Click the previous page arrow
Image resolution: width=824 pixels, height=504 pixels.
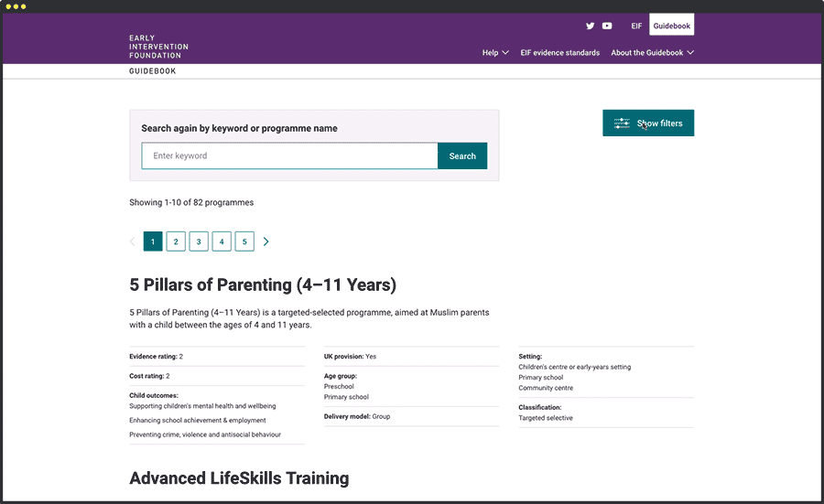133,241
